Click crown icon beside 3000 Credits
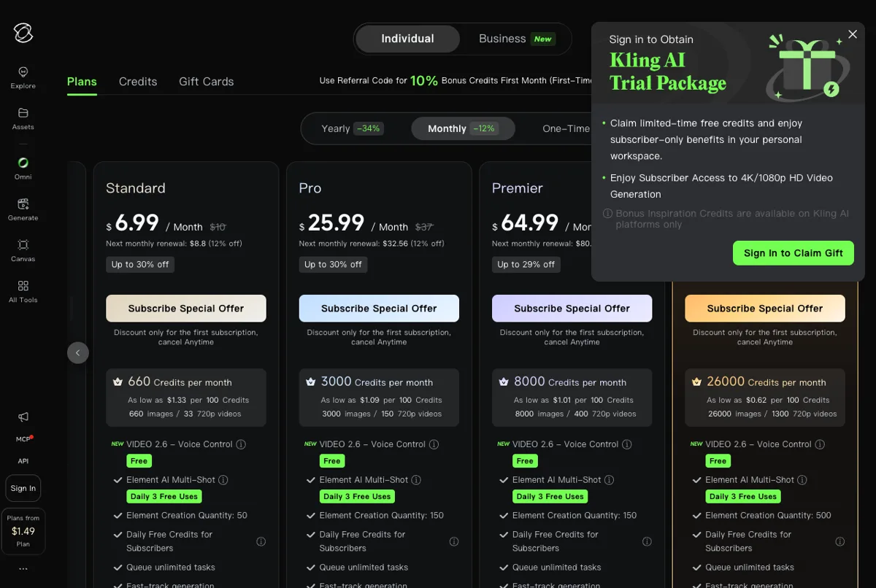Screen dimensions: 876x588 310,382
